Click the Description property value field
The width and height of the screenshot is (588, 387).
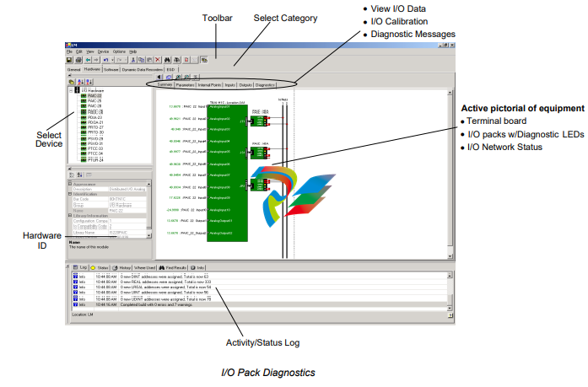point(127,189)
